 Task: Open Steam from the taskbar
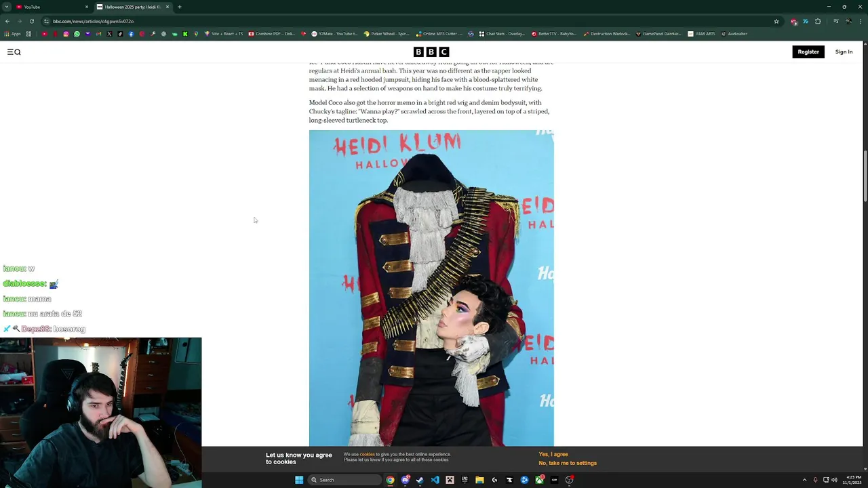420,480
